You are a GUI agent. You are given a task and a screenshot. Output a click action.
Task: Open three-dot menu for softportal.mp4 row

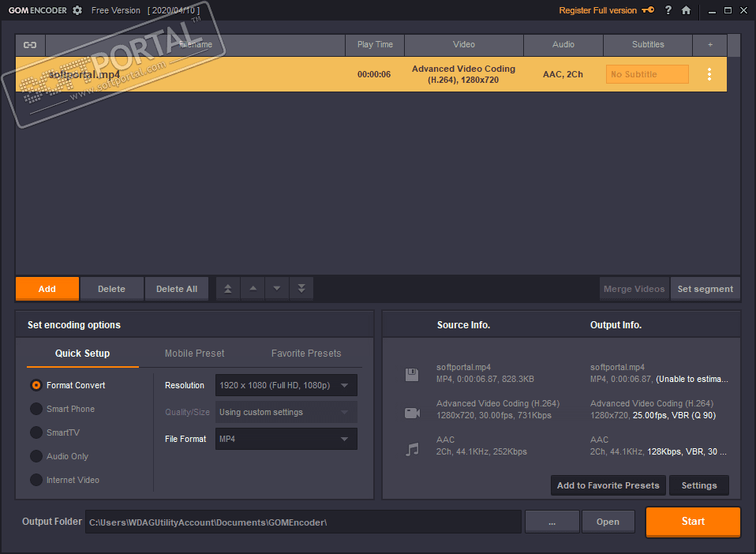(x=709, y=74)
